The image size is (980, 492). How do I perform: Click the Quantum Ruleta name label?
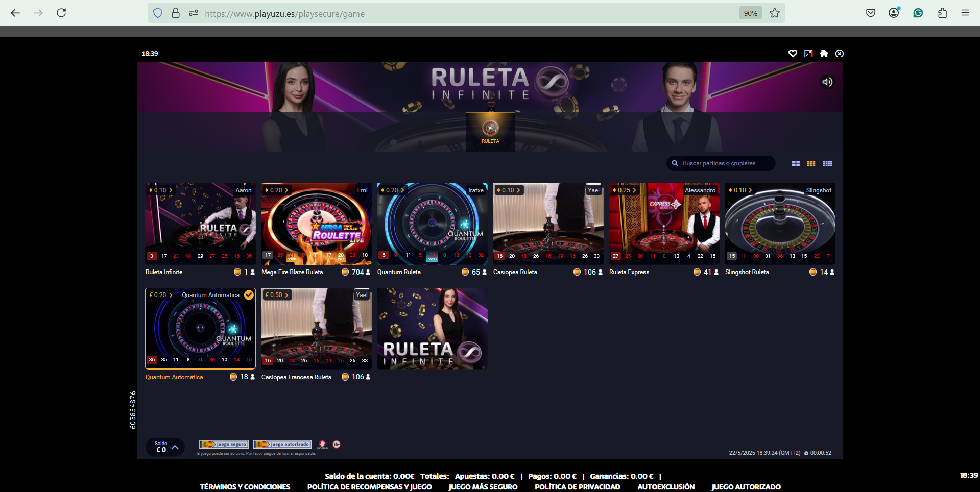(x=399, y=272)
